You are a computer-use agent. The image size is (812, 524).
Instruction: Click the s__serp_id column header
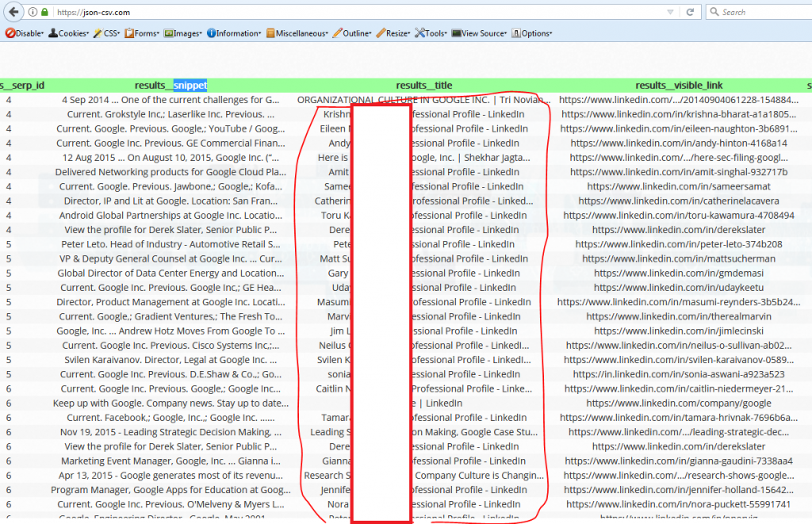pyautogui.click(x=22, y=86)
